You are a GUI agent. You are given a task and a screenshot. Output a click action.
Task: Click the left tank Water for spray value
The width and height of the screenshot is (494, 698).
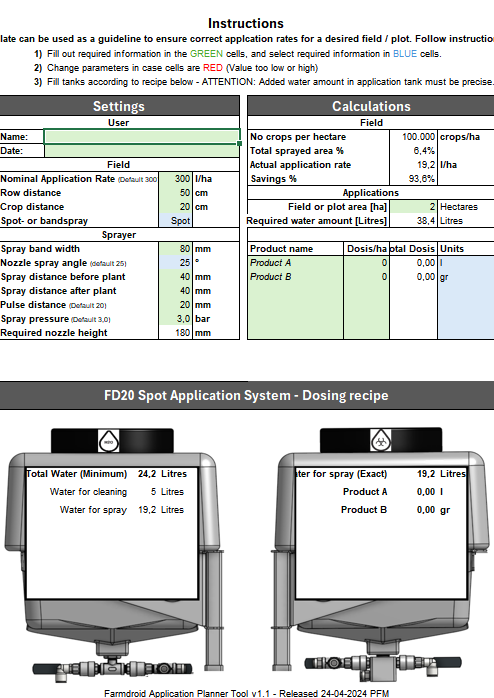pos(147,510)
